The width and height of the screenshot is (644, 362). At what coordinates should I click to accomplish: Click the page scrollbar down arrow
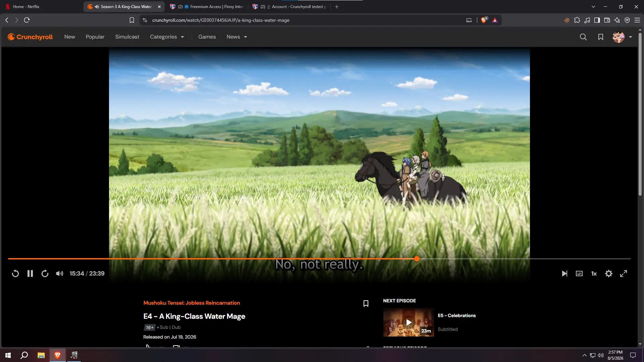click(x=640, y=344)
